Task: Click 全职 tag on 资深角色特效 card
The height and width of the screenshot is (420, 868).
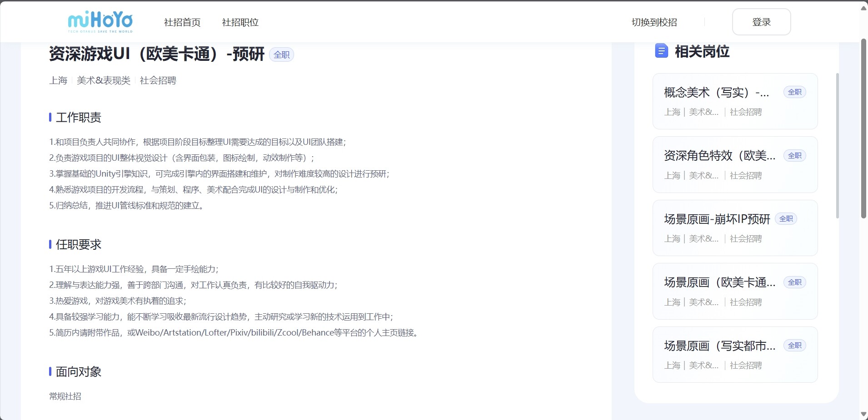Action: [794, 156]
